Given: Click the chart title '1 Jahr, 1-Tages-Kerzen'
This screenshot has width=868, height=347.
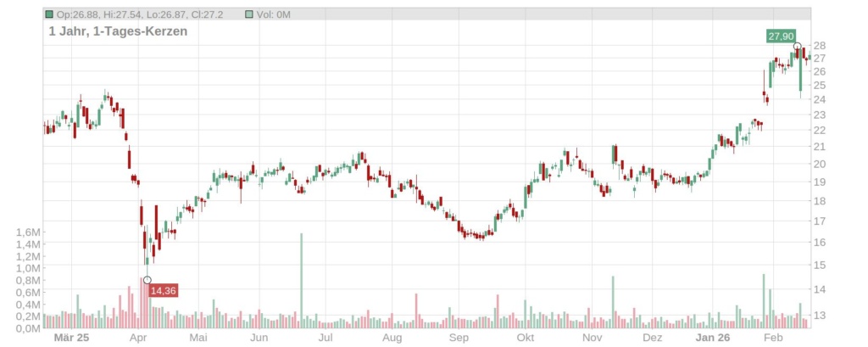Looking at the screenshot, I should point(118,31).
